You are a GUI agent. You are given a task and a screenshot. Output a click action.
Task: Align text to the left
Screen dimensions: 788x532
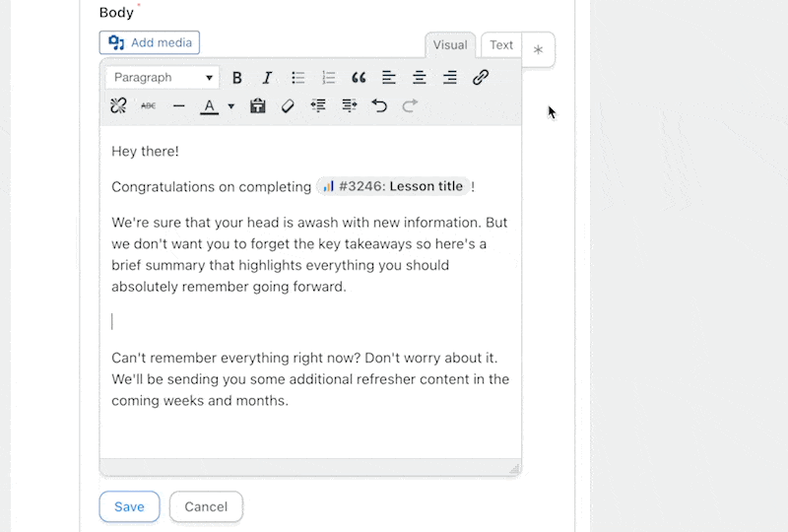pos(389,78)
